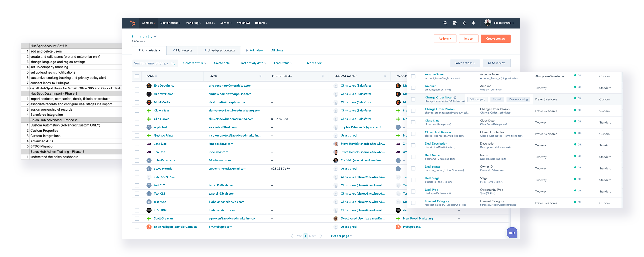Click the XYZ avatar beside Jane Doe

pyautogui.click(x=149, y=144)
